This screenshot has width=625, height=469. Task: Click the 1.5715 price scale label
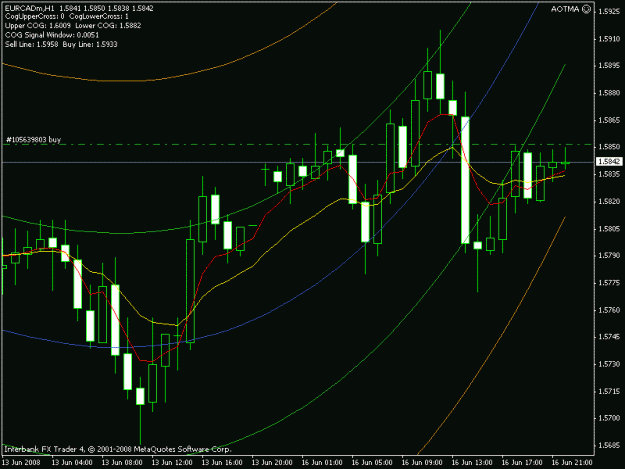[609, 391]
